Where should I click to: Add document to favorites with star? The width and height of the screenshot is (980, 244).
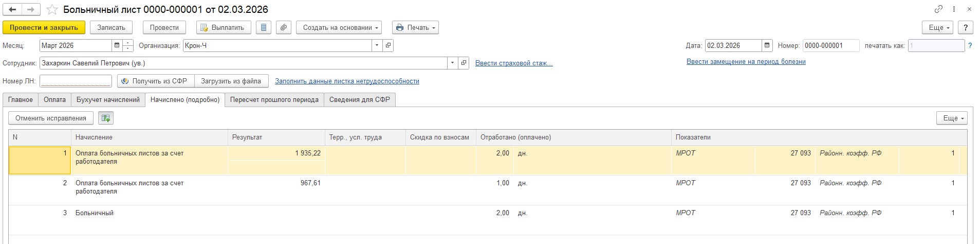pyautogui.click(x=51, y=10)
